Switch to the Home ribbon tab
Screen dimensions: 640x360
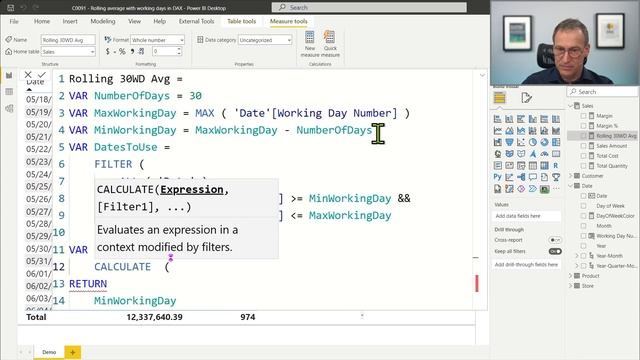[x=42, y=21]
